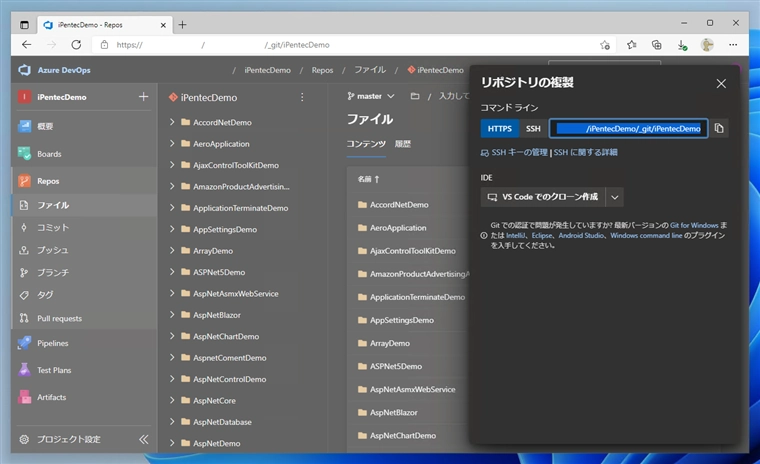Open the browser downloads icon
Viewport: 760px width, 464px height.
682,45
